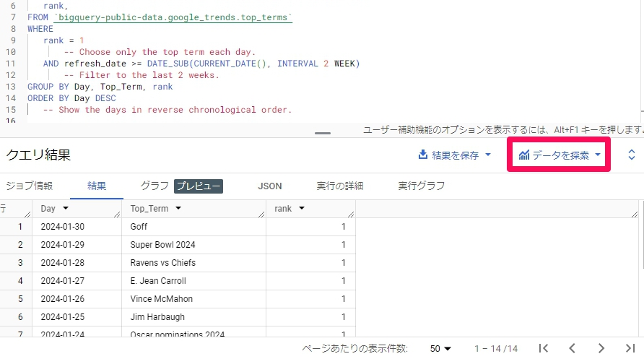Click the Vince McMahon cell
Viewport: 644px width, 359px height.
coord(194,299)
